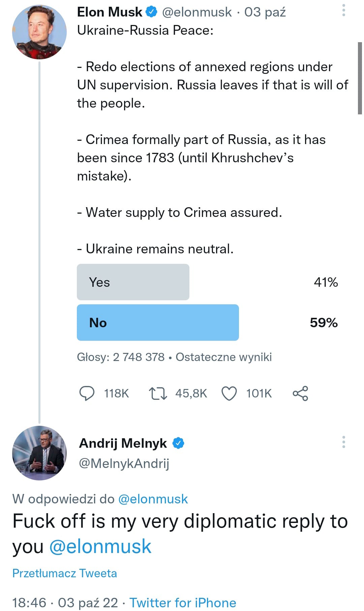Select the No poll option bar
364x611 pixels.
pyautogui.click(x=158, y=323)
